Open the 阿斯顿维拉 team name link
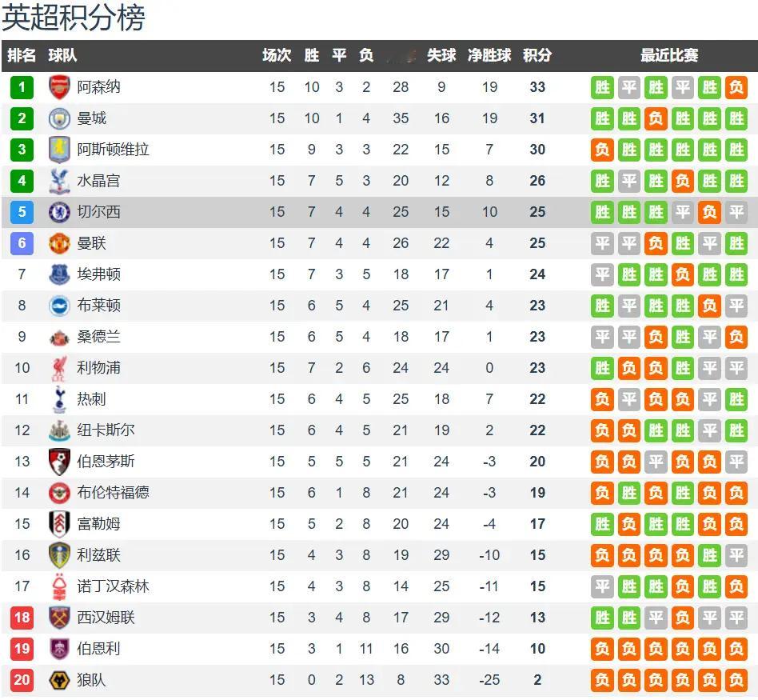Viewport: 758px width, 700px height. pyautogui.click(x=113, y=150)
